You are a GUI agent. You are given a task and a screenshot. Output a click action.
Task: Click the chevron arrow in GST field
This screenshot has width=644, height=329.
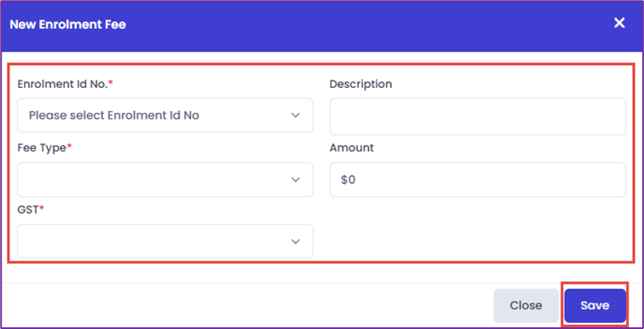point(296,242)
